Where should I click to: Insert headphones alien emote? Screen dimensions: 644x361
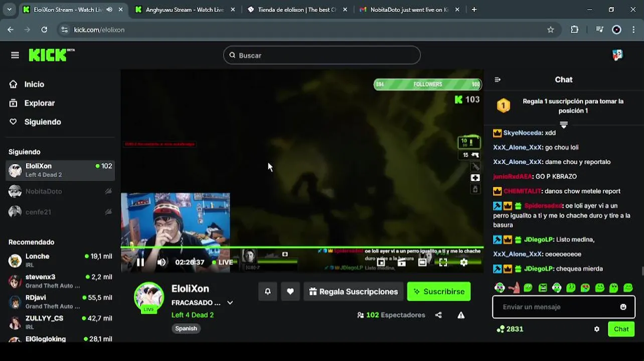(500, 288)
